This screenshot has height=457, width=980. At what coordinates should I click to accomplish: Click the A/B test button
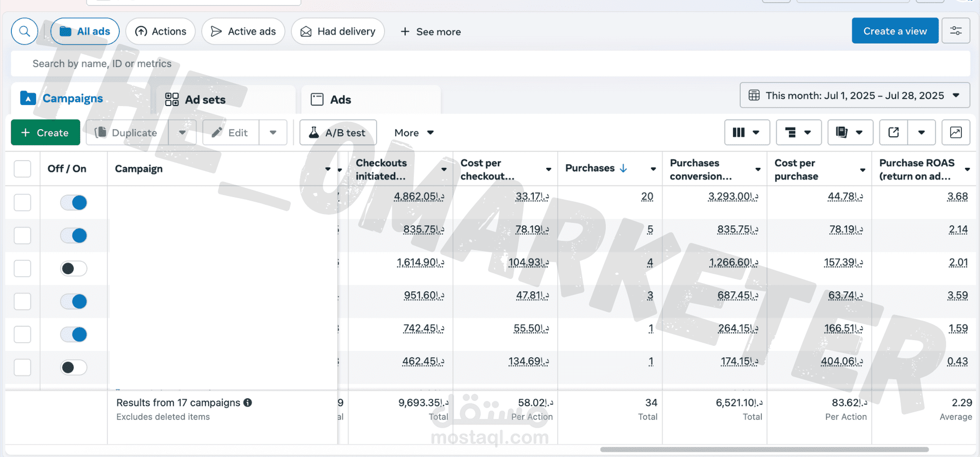point(338,133)
